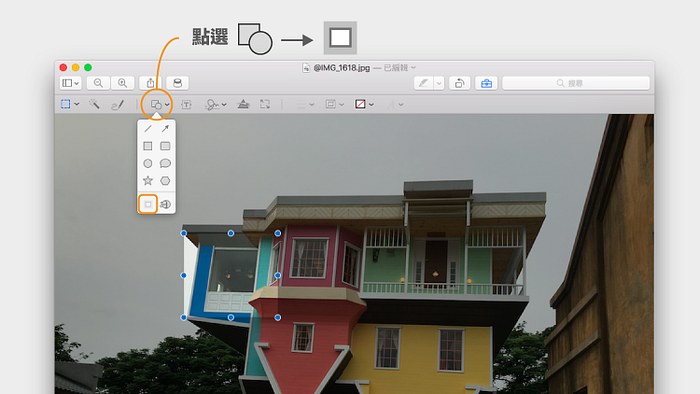The height and width of the screenshot is (394, 700).
Task: Select the Sketch pen tool
Action: [117, 104]
